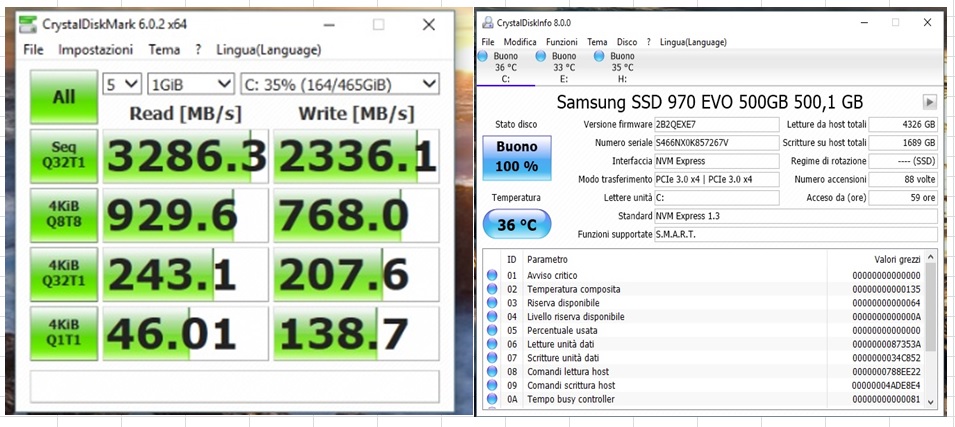Click the empty comment field below the results
Viewport: 955px width, 427px height.
click(x=234, y=386)
